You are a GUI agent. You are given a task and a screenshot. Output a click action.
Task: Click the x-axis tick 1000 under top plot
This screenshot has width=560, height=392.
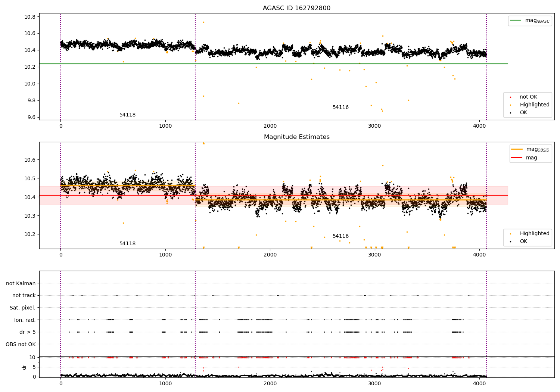point(165,126)
